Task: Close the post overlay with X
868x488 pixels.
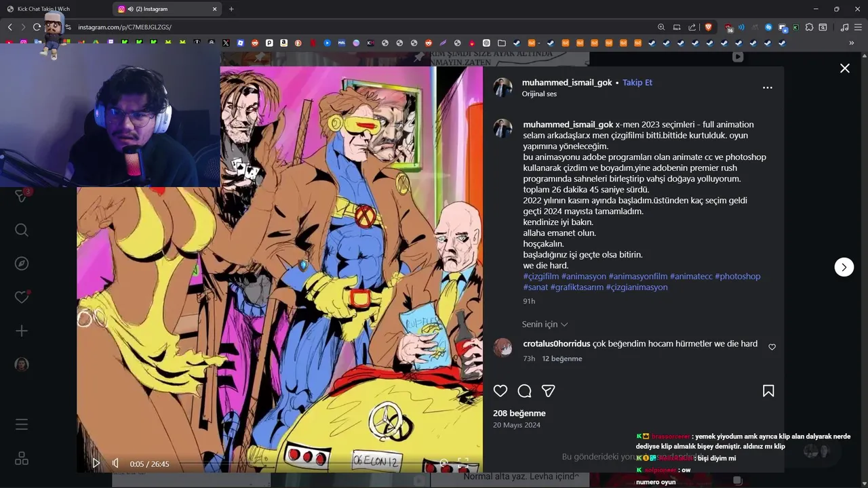Action: point(845,68)
